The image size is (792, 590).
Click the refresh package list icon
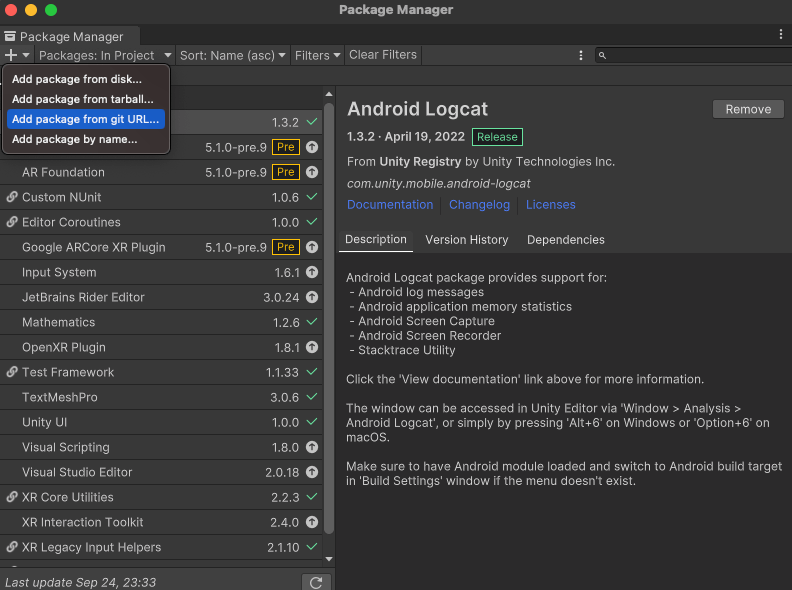coord(316,582)
